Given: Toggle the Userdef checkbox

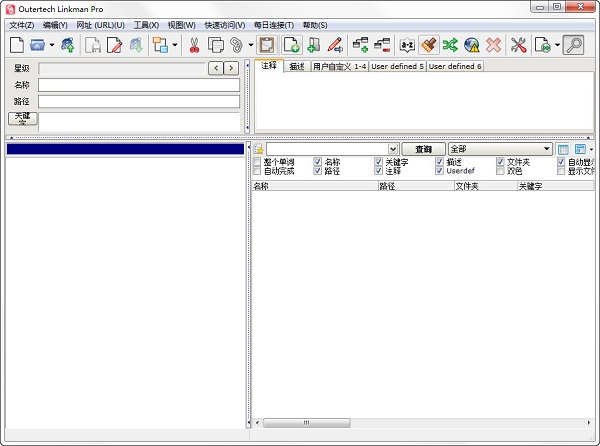Looking at the screenshot, I should pyautogui.click(x=440, y=171).
